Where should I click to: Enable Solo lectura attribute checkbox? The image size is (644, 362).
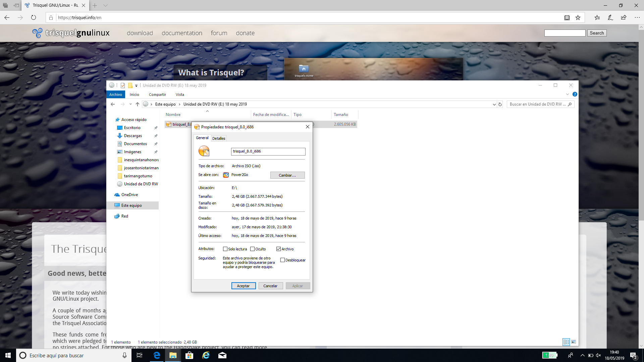pos(225,249)
